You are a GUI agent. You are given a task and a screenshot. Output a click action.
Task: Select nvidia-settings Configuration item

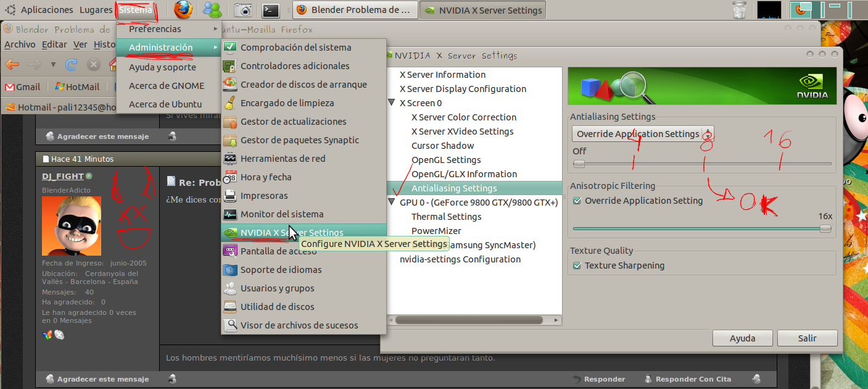460,259
